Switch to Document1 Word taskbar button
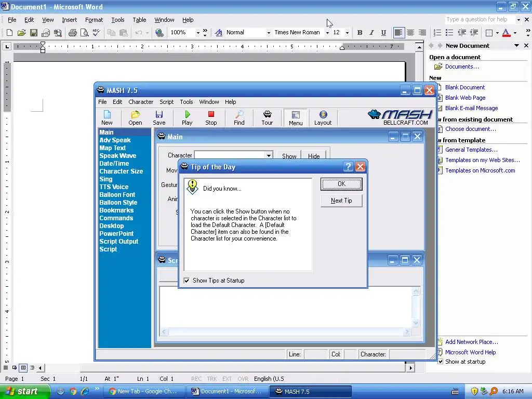This screenshot has height=399, width=532. [227, 391]
